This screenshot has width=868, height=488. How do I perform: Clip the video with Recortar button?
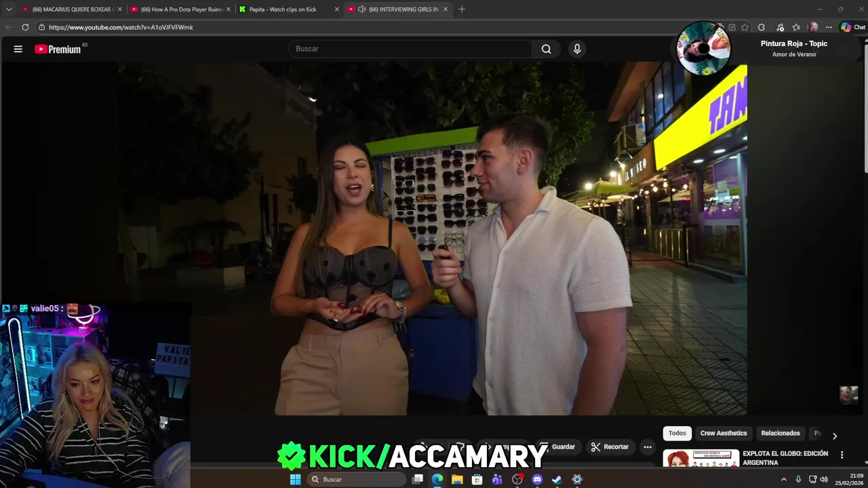[610, 447]
